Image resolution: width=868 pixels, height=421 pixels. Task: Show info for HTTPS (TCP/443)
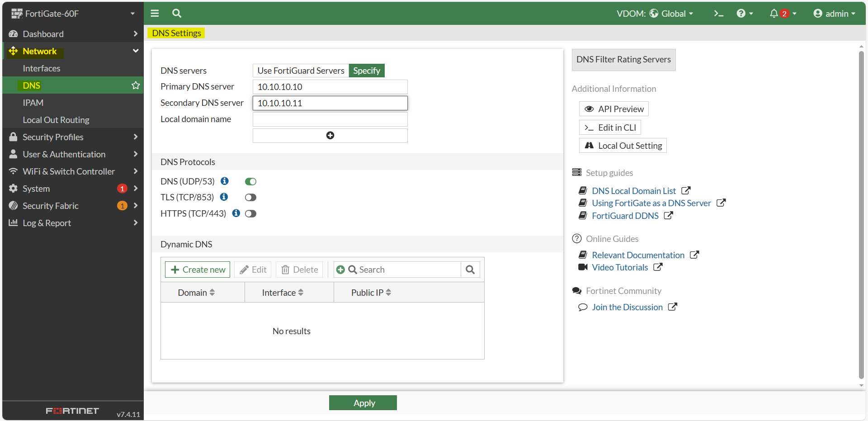(x=236, y=213)
